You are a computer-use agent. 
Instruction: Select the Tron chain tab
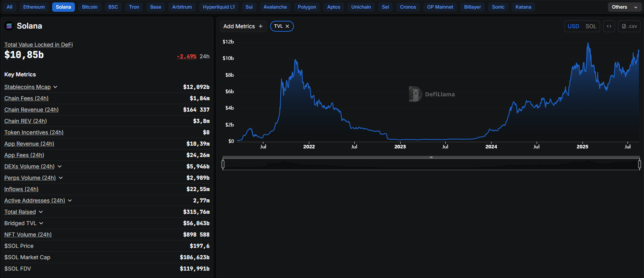coord(134,7)
